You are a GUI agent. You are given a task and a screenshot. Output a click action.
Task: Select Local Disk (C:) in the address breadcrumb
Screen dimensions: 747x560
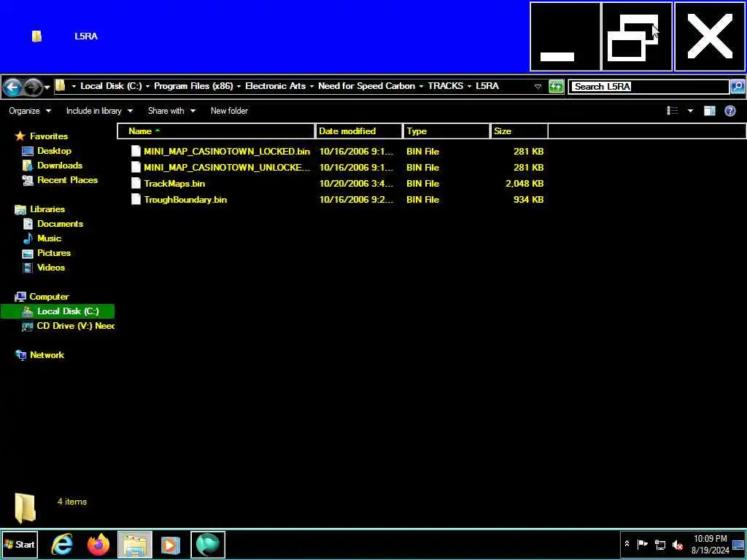(111, 86)
